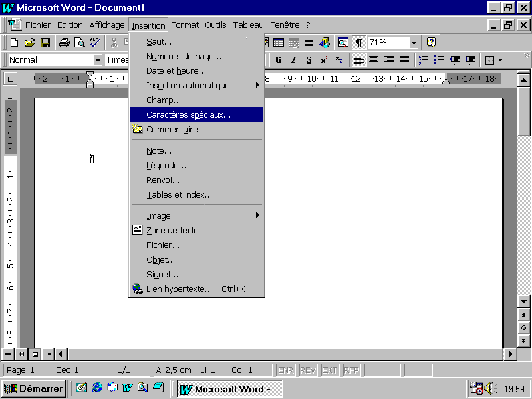Click the Open folder icon

point(30,43)
